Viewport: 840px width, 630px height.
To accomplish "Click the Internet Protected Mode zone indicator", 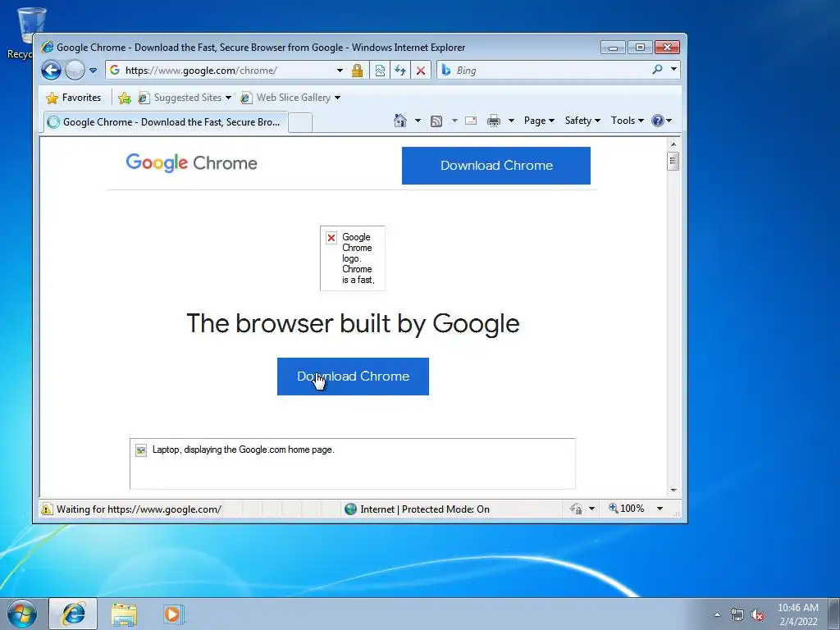I will [417, 509].
